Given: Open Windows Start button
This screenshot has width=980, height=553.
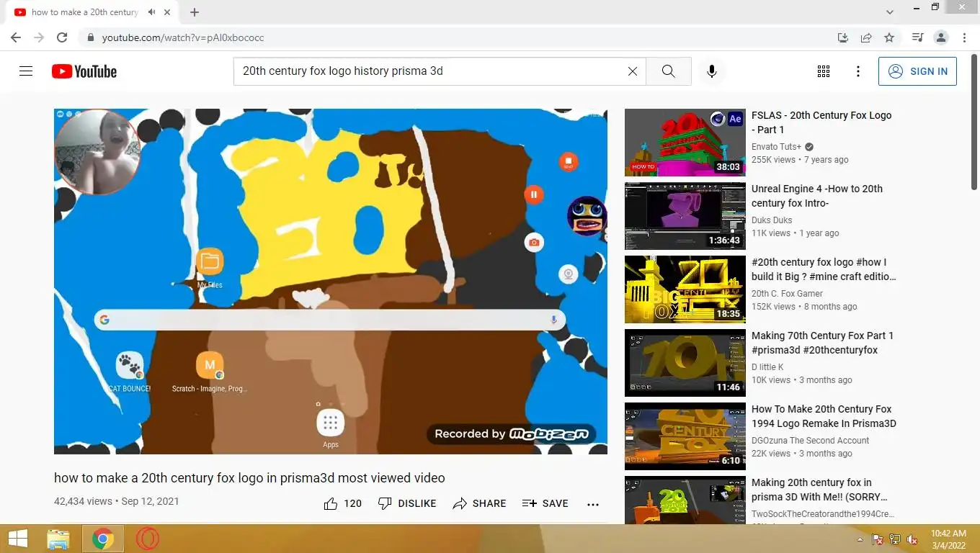Looking at the screenshot, I should point(18,539).
